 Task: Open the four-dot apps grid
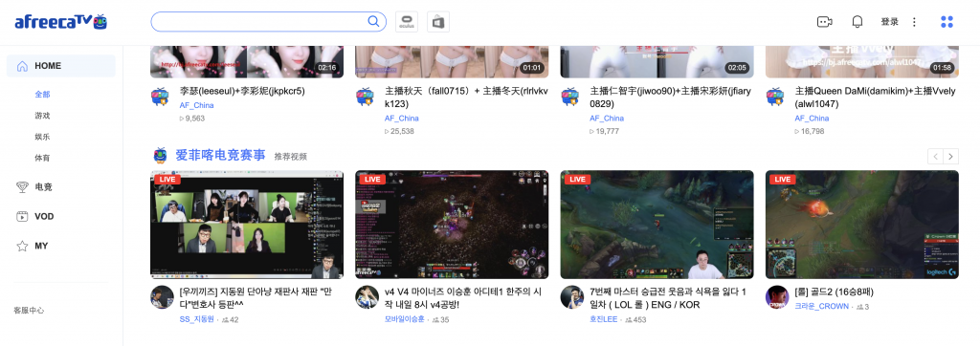pos(947,22)
